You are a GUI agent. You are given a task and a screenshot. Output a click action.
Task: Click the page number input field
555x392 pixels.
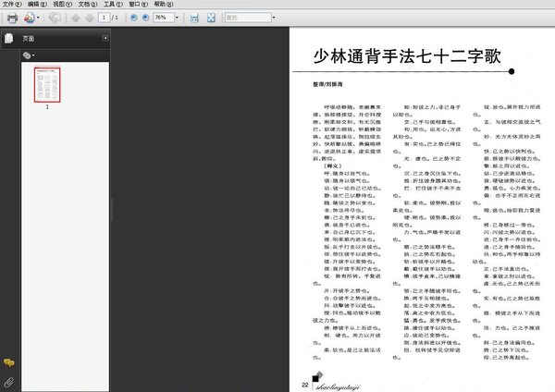pos(104,18)
